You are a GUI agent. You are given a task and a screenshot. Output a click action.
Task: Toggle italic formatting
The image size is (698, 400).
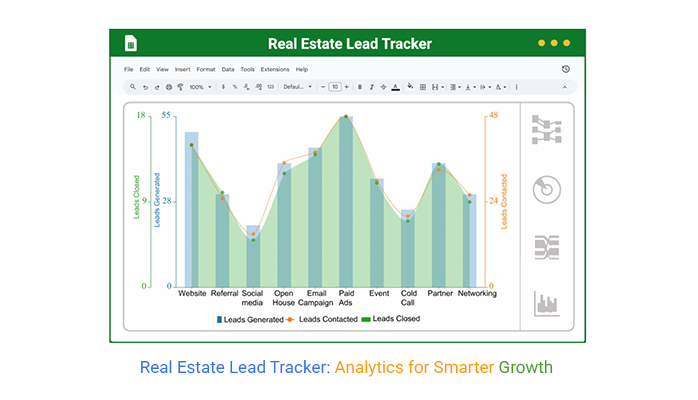[x=371, y=87]
